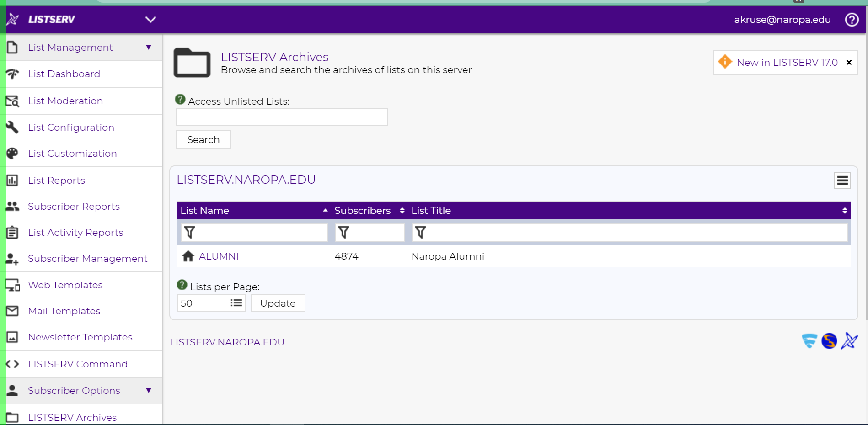This screenshot has height=425, width=868.
Task: Click the List Title filter field
Action: tap(630, 233)
